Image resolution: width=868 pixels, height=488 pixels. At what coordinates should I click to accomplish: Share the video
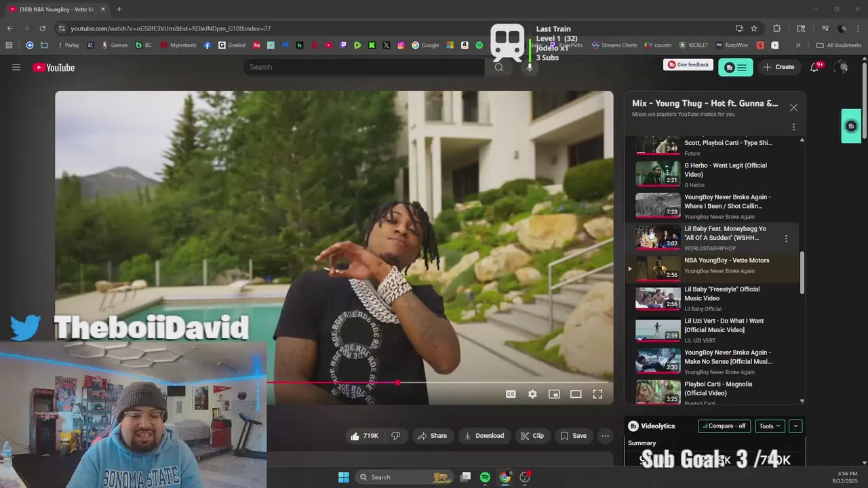[x=432, y=436]
